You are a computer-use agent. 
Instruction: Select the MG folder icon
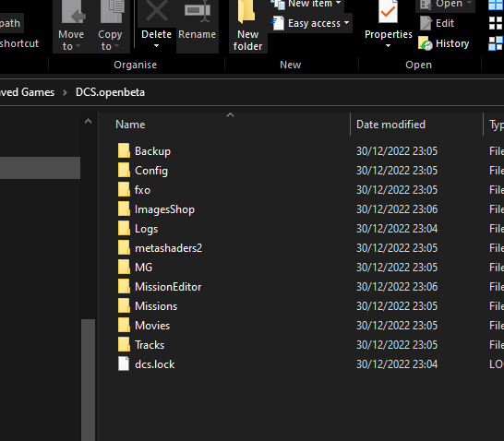tap(124, 267)
